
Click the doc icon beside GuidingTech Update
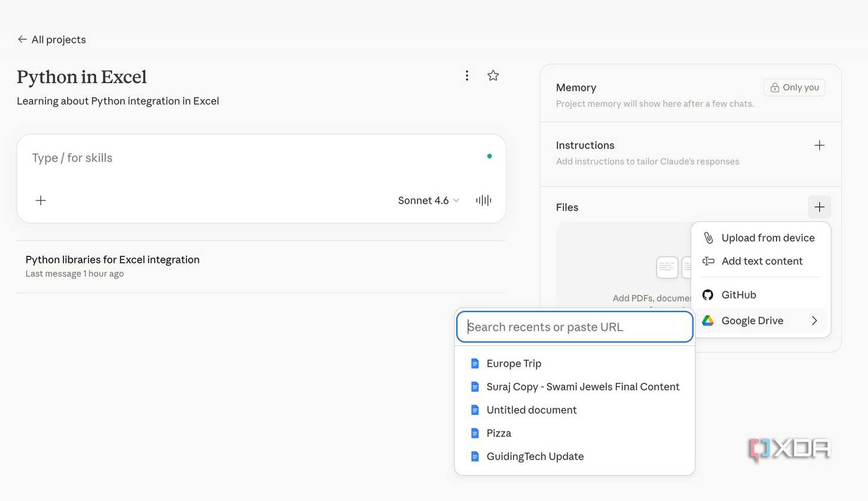[475, 456]
